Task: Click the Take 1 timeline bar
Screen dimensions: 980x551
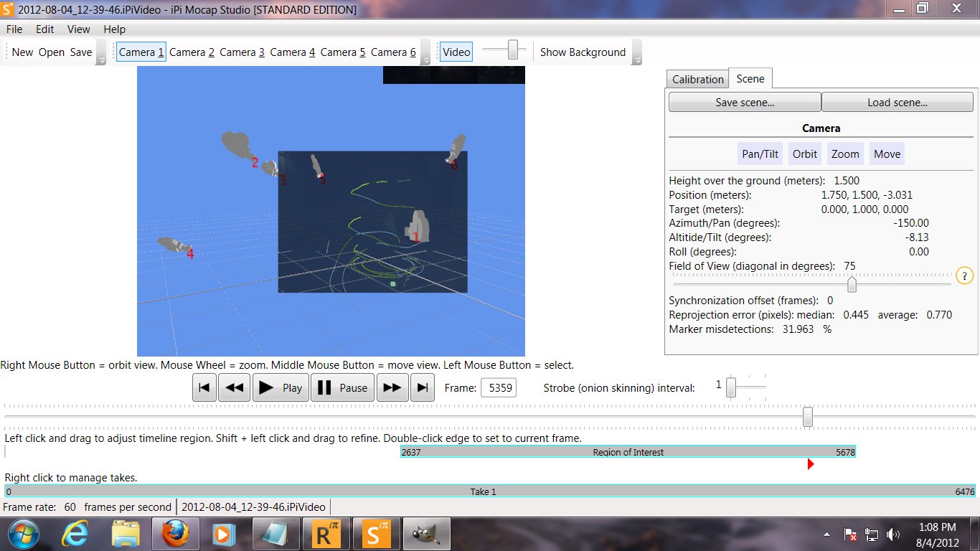Action: [490, 491]
